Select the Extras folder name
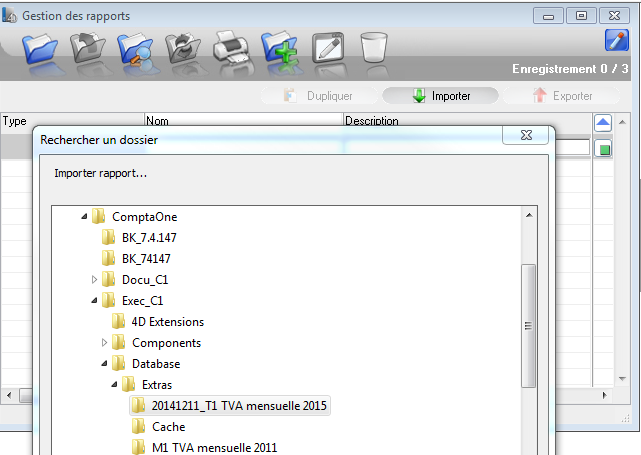Screen dimensions: 641x455 coord(157,385)
